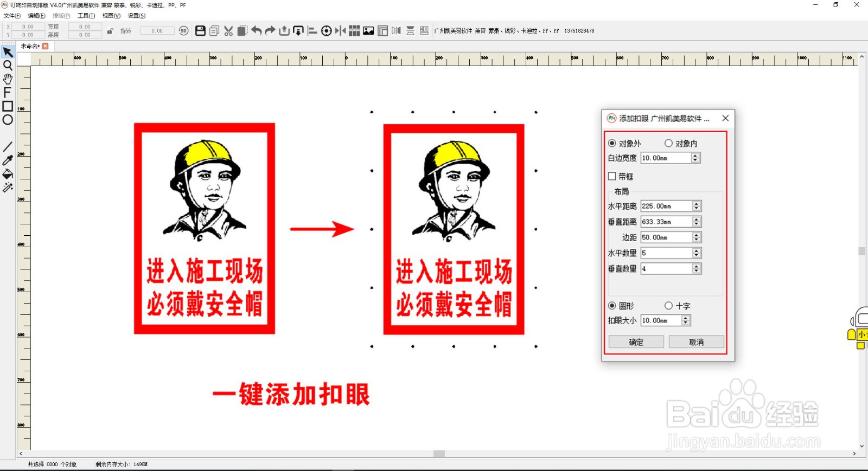Close the 添加扣眼 dialog
Image resolution: width=868 pixels, height=471 pixels.
click(725, 118)
